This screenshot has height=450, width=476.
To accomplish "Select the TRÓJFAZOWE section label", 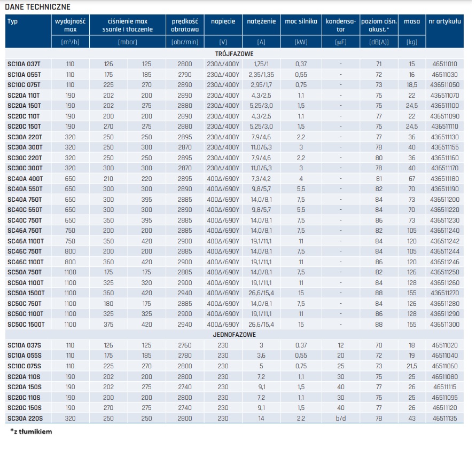I will pos(238,53).
